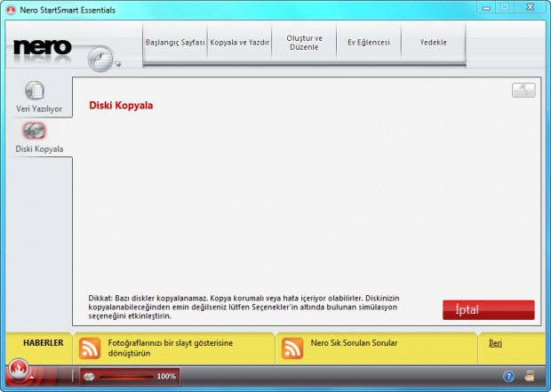Click the HABERLER label
This screenshot has height=392, width=551.
(44, 343)
